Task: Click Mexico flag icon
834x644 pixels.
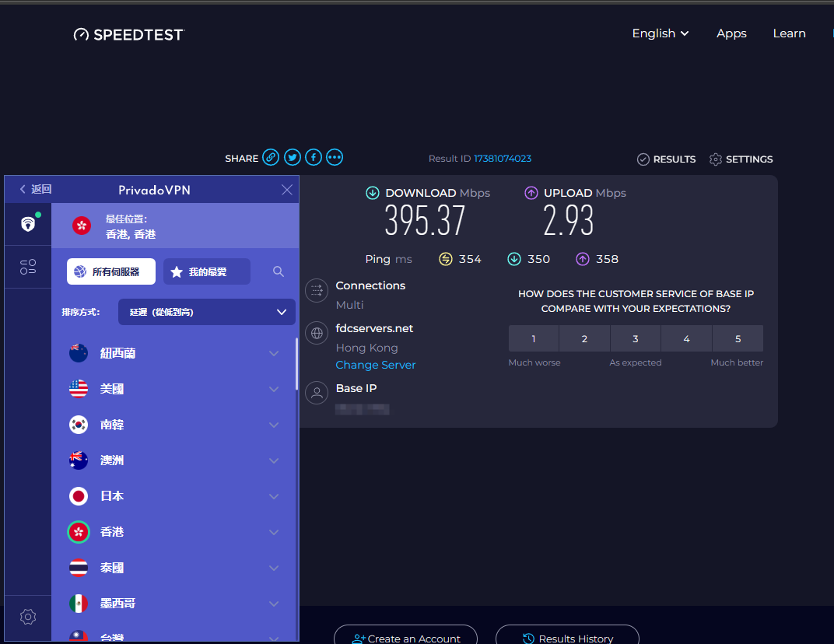Action: (79, 604)
